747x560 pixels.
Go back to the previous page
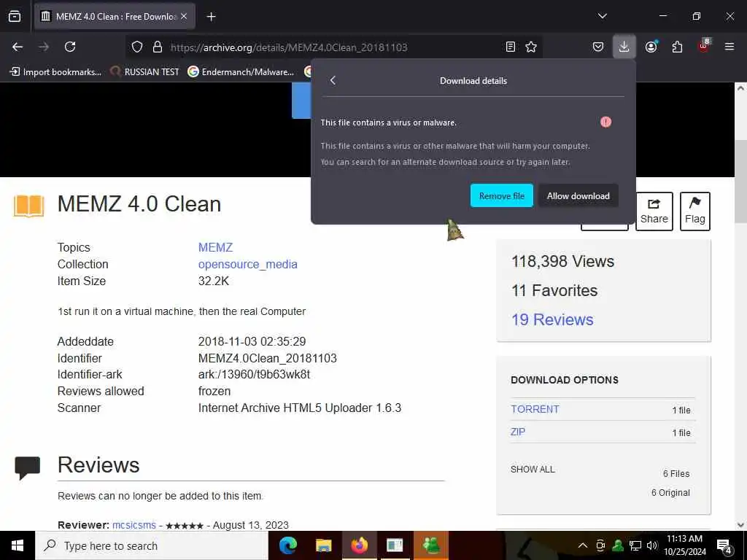[x=18, y=47]
